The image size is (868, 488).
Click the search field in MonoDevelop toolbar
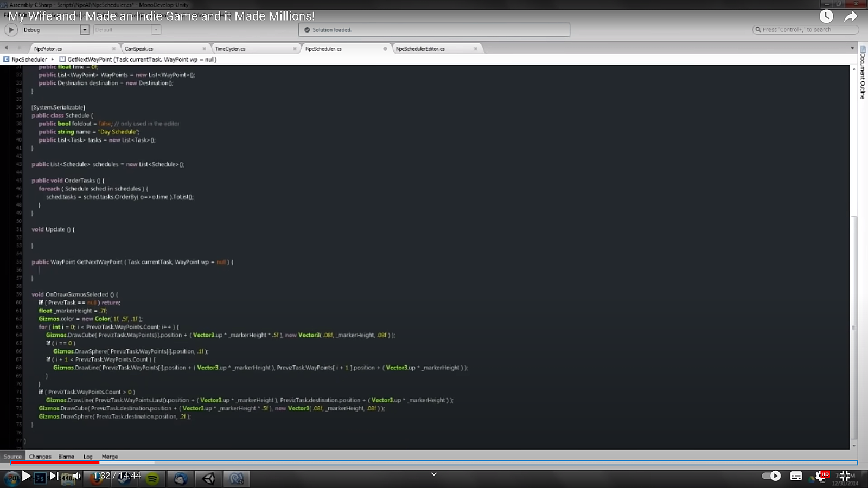pos(805,30)
